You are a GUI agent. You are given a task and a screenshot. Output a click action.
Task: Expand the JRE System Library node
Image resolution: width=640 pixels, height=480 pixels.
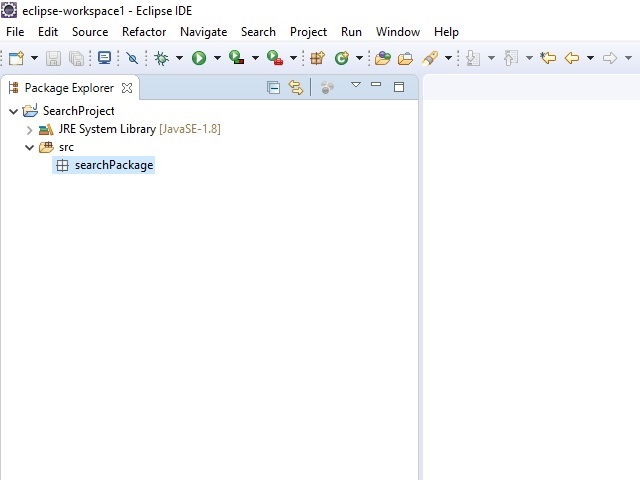point(29,130)
